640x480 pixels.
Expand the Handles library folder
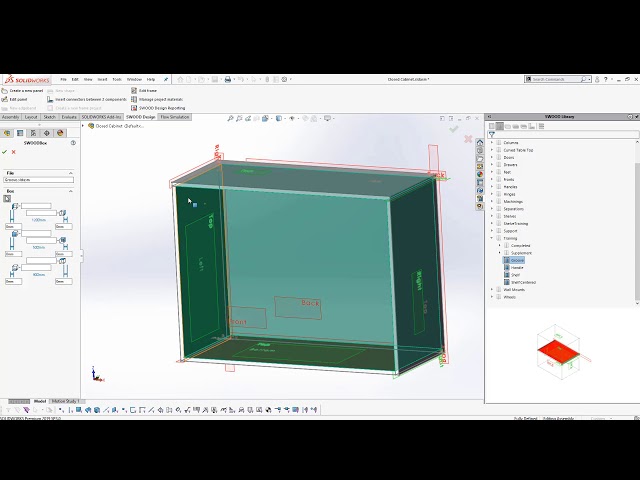pyautogui.click(x=492, y=187)
